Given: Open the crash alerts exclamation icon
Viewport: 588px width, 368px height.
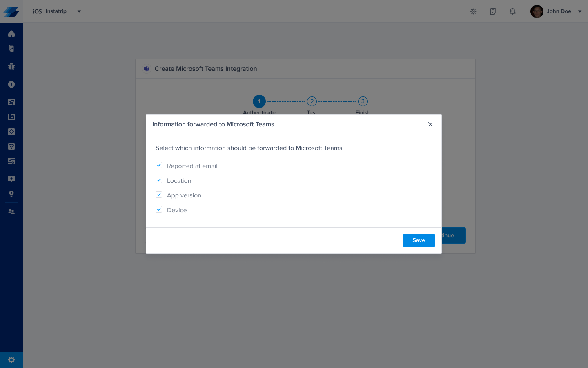Looking at the screenshot, I should pyautogui.click(x=11, y=84).
